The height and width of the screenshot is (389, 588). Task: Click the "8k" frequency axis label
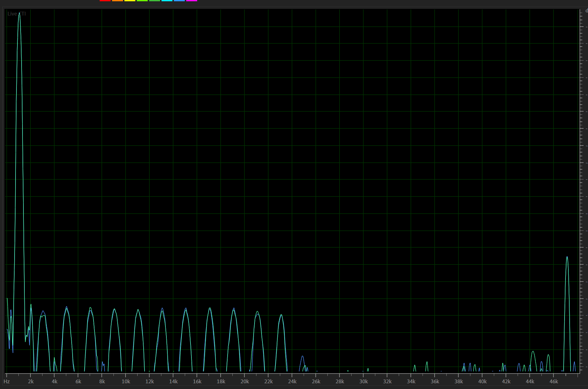pyautogui.click(x=102, y=381)
